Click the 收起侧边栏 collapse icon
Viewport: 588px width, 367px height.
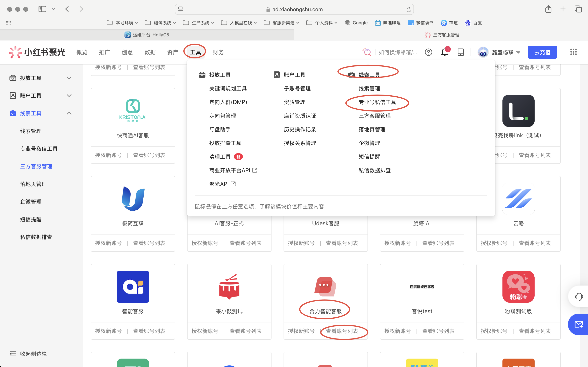coord(13,354)
